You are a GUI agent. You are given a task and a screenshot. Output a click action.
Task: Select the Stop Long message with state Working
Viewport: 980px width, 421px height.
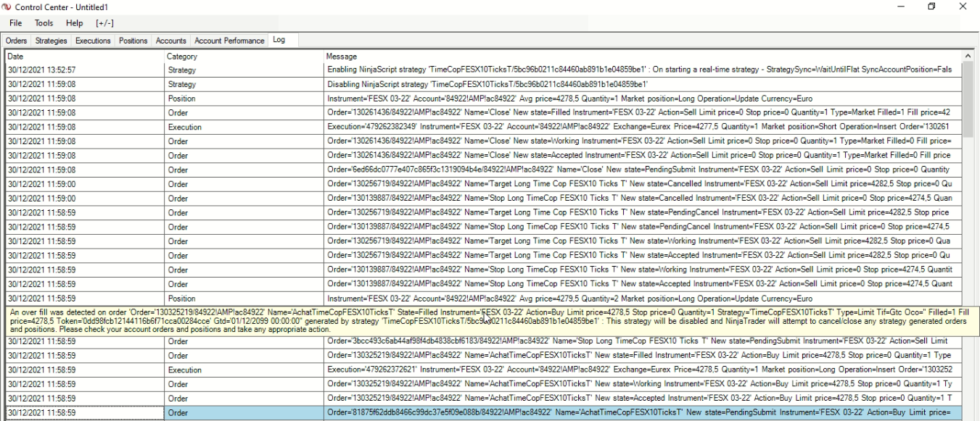tap(643, 269)
